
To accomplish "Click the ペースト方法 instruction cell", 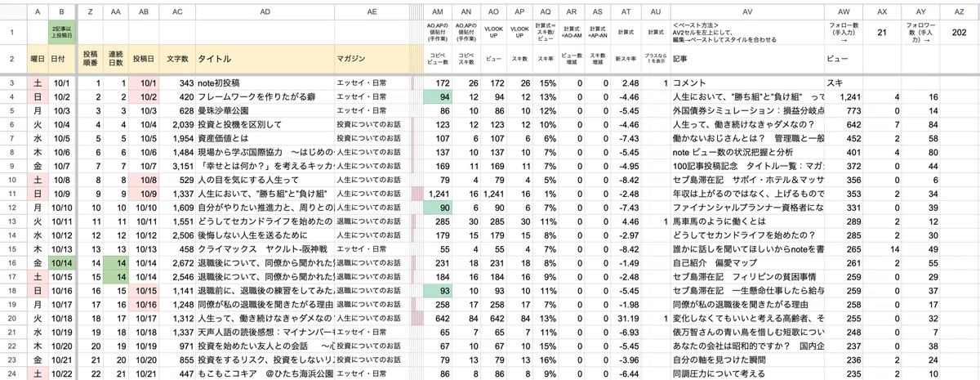I will coord(747,33).
